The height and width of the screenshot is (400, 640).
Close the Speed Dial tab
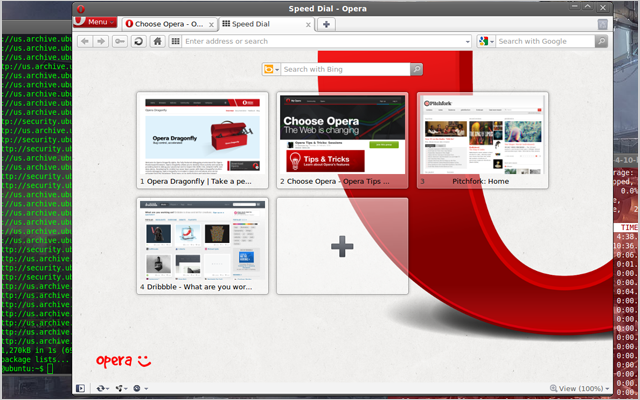308,25
